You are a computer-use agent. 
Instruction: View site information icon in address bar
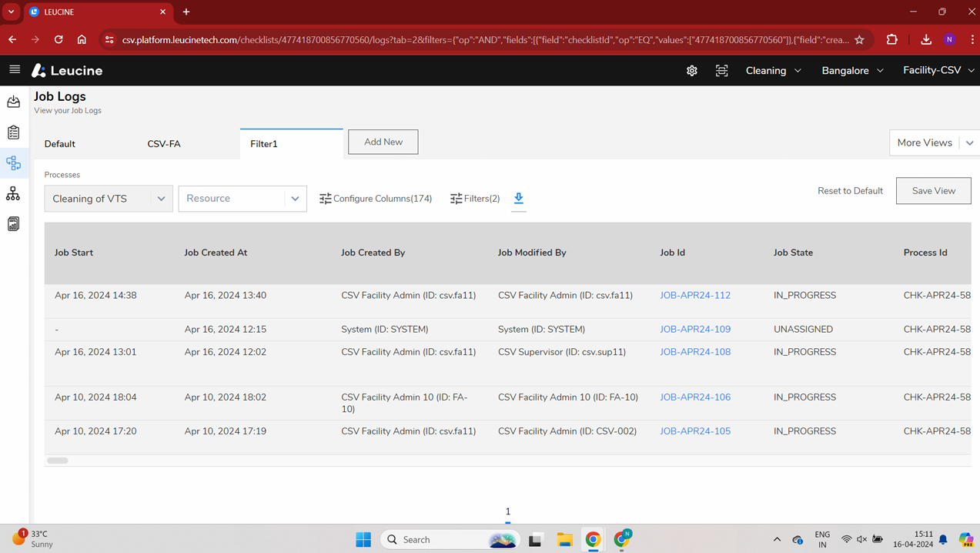(109, 39)
